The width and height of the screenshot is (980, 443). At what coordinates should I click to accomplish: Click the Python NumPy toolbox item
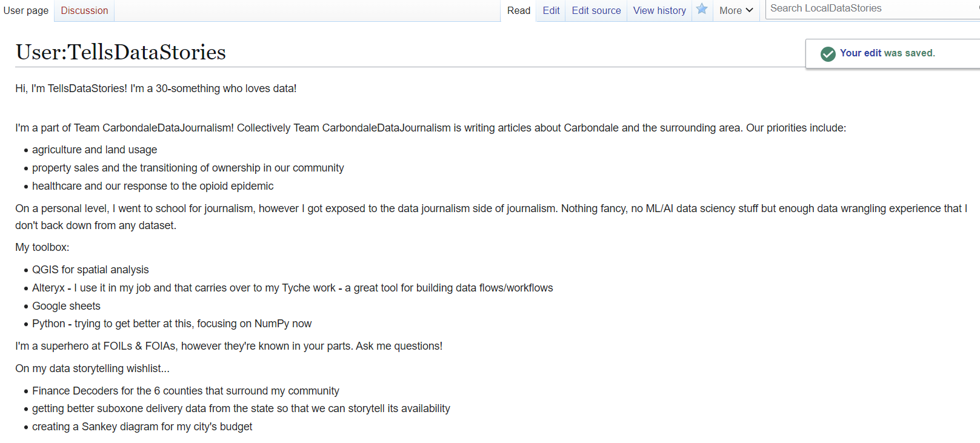pyautogui.click(x=172, y=324)
